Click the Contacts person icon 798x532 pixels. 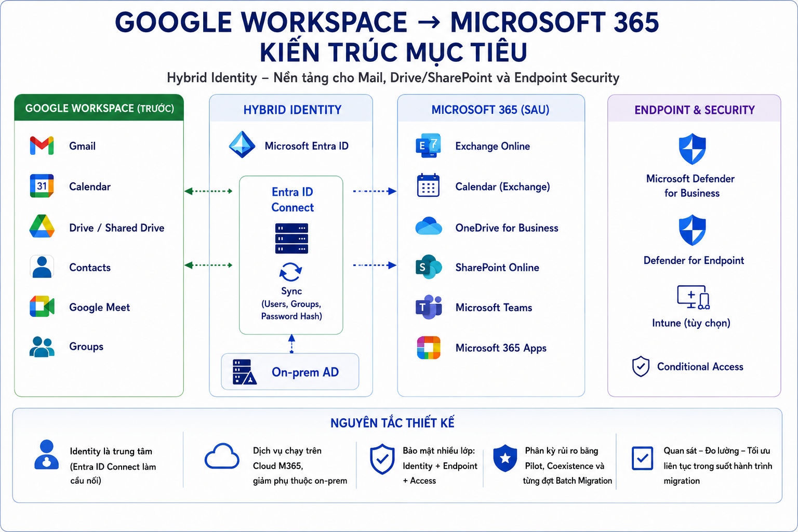coord(42,267)
